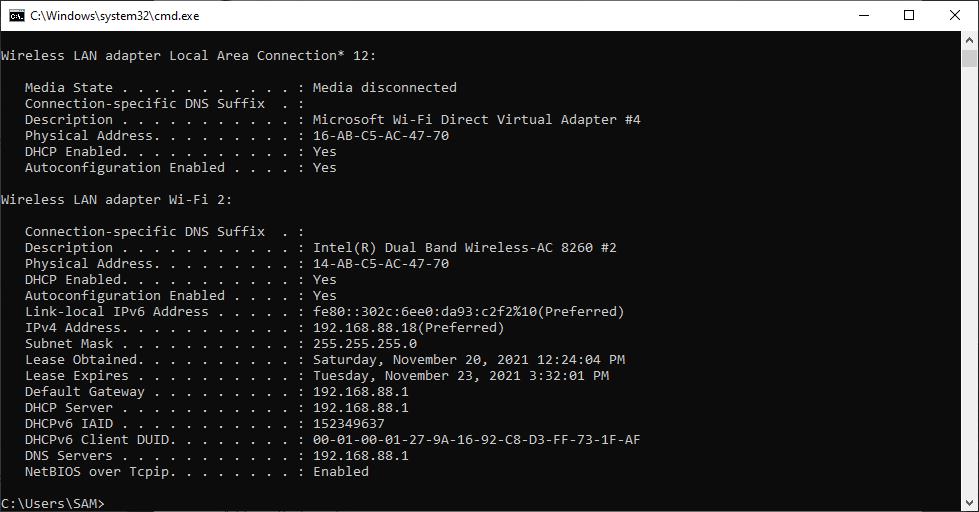Click the scrollbar up arrow
The height and width of the screenshot is (512, 979).
[970, 40]
